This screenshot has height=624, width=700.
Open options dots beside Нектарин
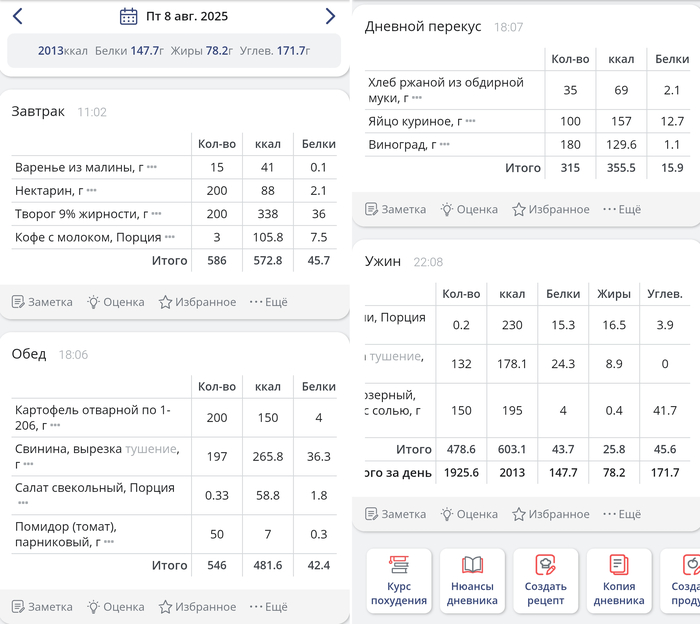(x=91, y=190)
